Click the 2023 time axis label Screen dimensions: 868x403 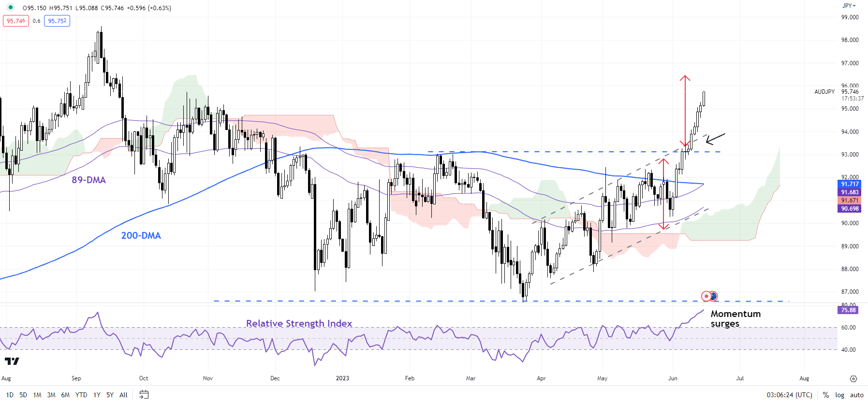coord(342,378)
